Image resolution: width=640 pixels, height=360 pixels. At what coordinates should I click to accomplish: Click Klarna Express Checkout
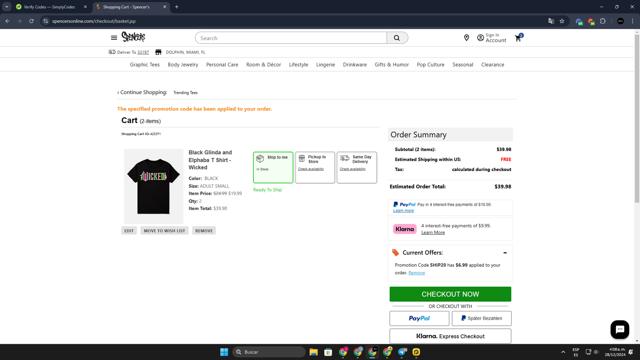pyautogui.click(x=450, y=336)
